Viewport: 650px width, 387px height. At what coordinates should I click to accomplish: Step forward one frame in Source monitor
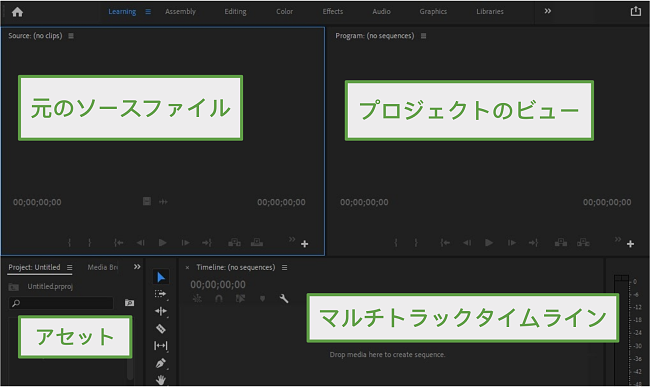[x=185, y=243]
